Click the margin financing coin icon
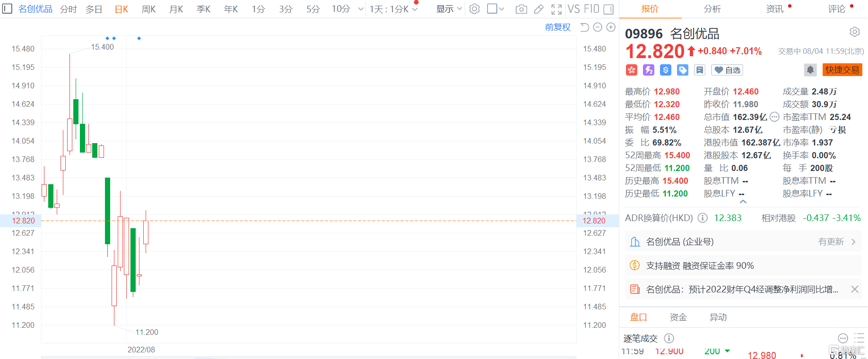 tap(635, 265)
